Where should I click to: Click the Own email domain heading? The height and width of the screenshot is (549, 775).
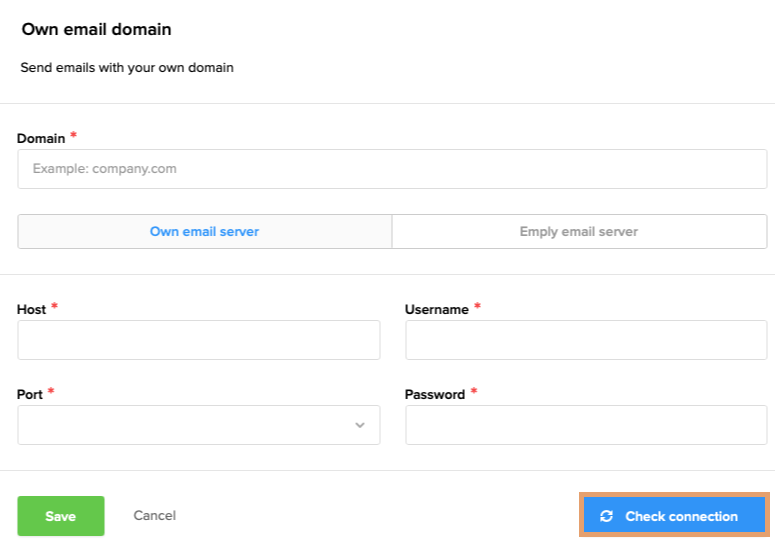(96, 30)
